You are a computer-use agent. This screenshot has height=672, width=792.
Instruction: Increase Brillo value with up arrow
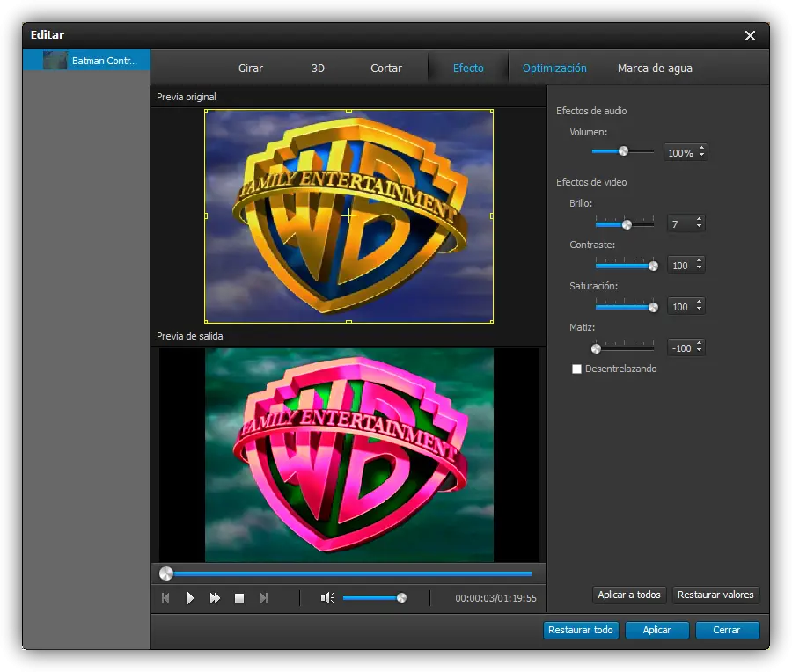pos(699,220)
